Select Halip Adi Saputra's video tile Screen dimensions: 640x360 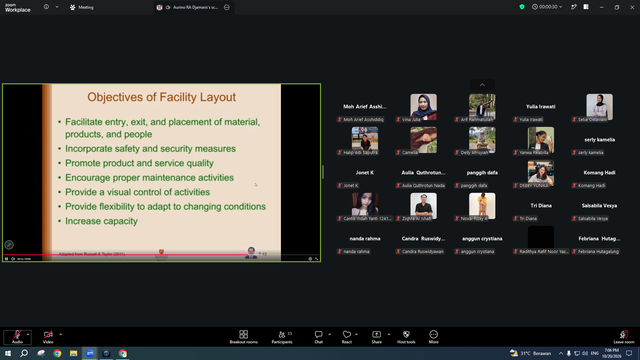pos(364,140)
